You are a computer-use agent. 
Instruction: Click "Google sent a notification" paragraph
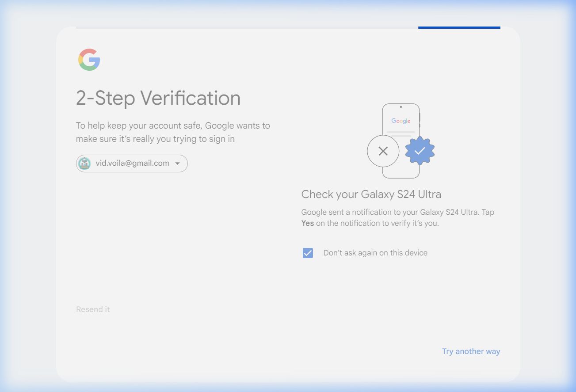[x=397, y=212]
